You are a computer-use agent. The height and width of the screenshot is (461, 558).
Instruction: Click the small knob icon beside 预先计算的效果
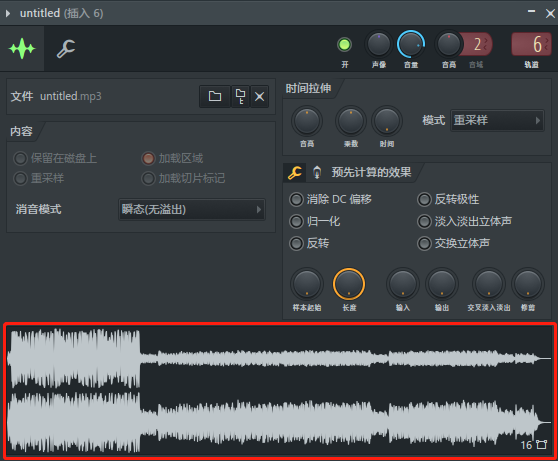click(x=316, y=173)
